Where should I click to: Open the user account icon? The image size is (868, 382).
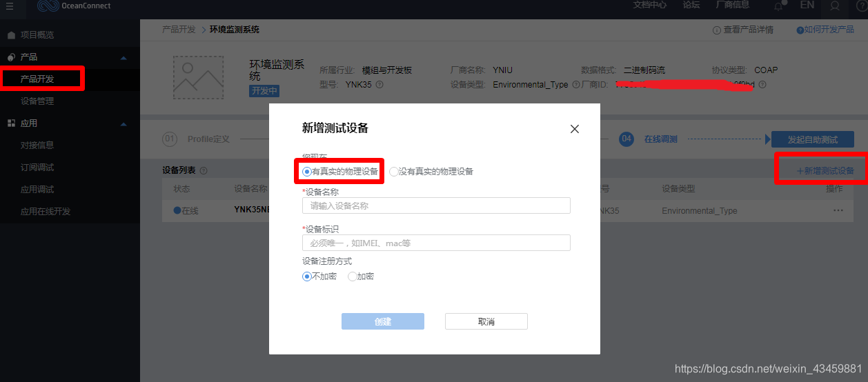[835, 6]
